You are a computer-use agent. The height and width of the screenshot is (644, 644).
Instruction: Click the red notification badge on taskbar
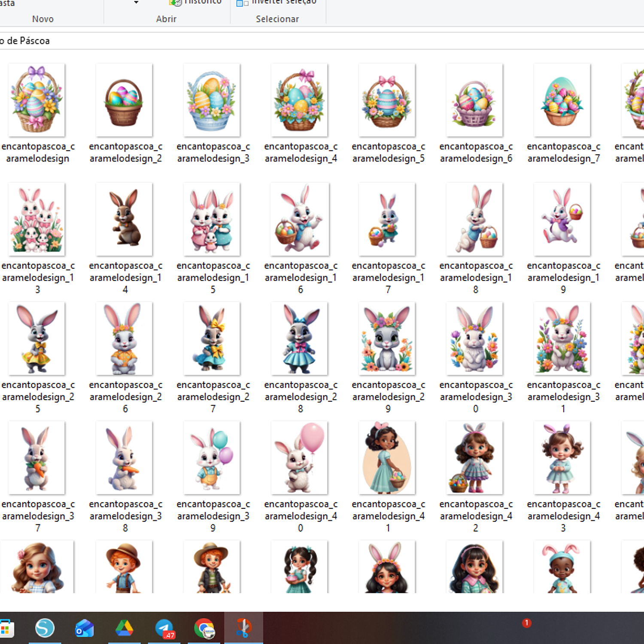coord(526,623)
